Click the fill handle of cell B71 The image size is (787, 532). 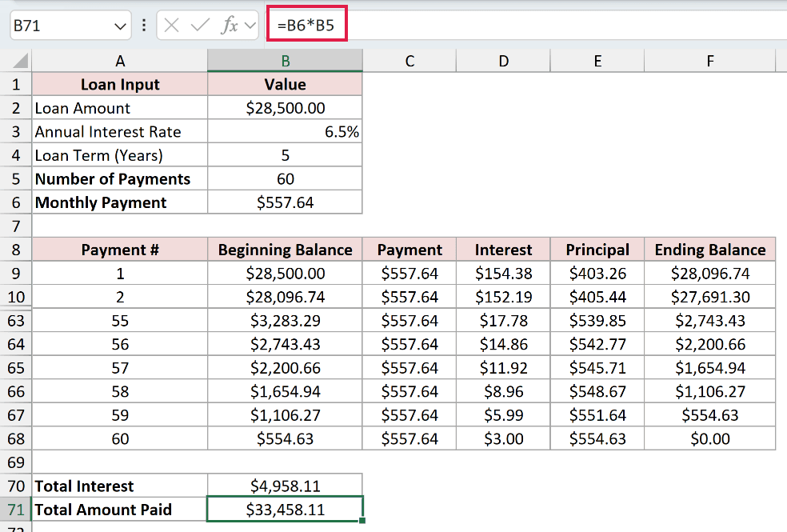(362, 521)
